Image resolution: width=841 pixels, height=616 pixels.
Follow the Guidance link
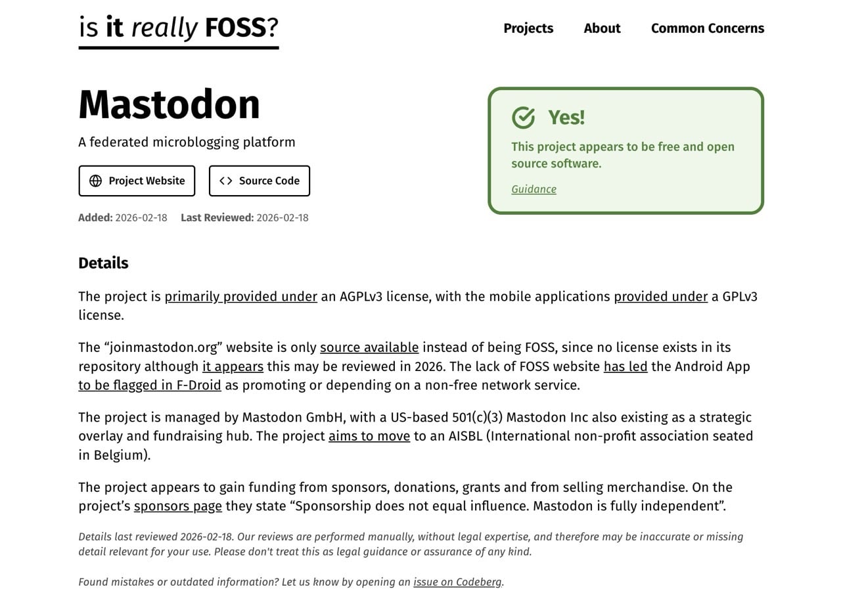click(x=534, y=189)
